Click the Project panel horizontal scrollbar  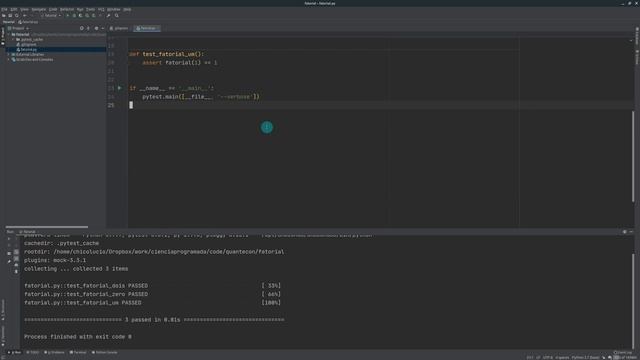(x=47, y=227)
